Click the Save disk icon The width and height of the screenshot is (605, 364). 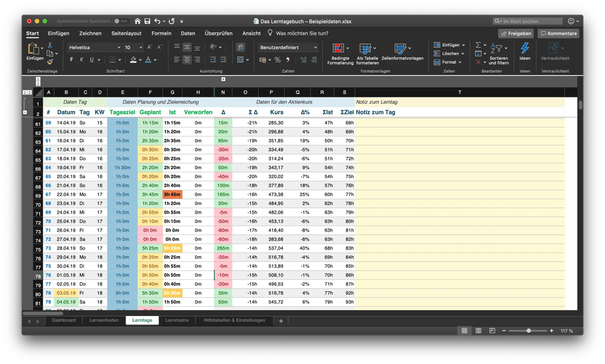pyautogui.click(x=147, y=21)
